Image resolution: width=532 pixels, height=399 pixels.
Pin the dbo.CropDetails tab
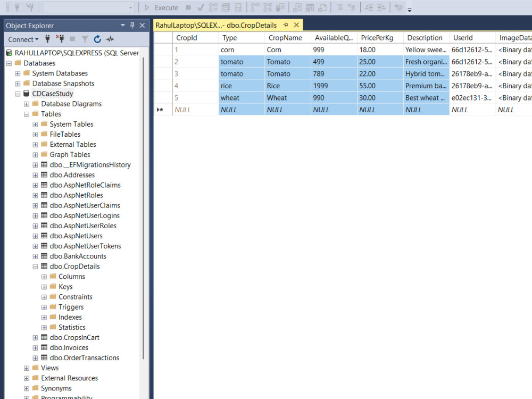click(286, 25)
